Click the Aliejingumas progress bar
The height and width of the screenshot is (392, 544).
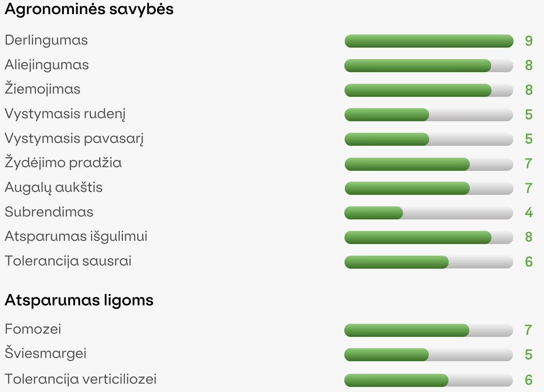[x=429, y=66]
